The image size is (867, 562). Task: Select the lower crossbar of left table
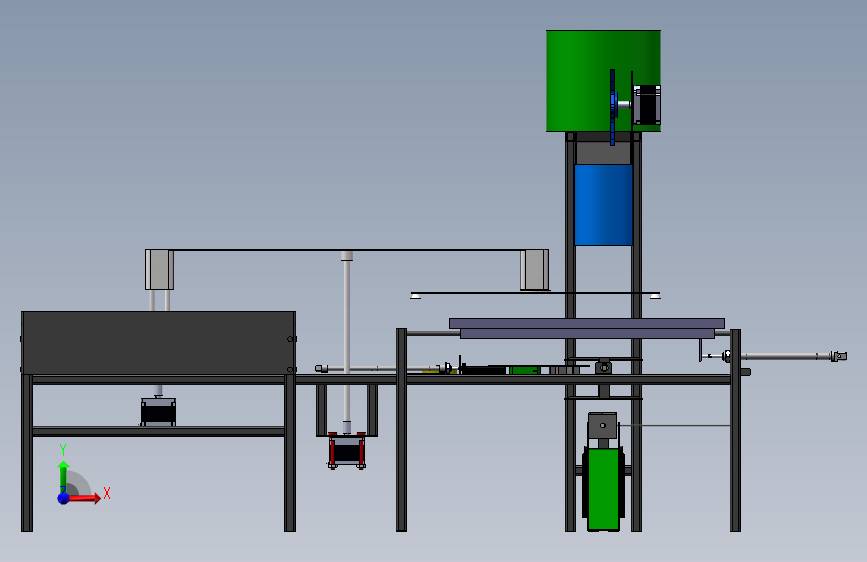click(158, 431)
